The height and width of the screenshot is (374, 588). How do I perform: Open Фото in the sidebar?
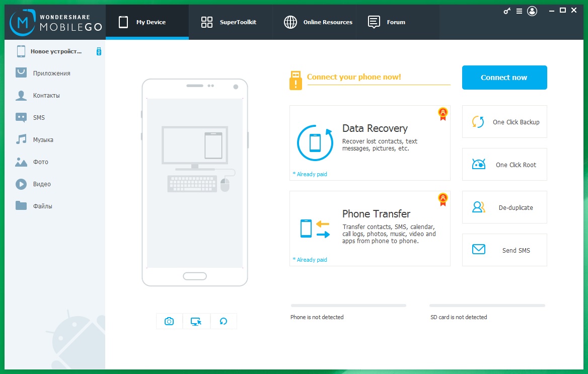click(x=55, y=162)
